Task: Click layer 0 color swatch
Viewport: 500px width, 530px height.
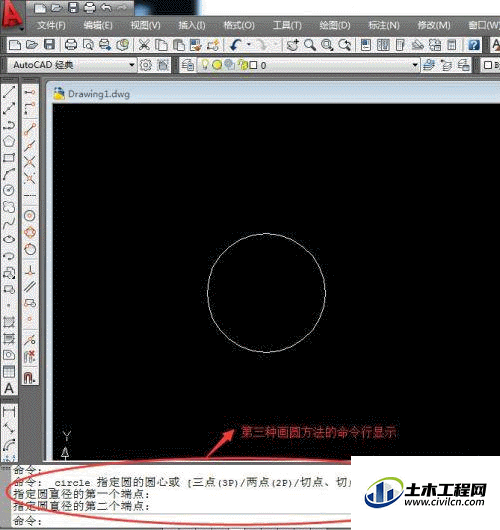Action: tap(253, 65)
